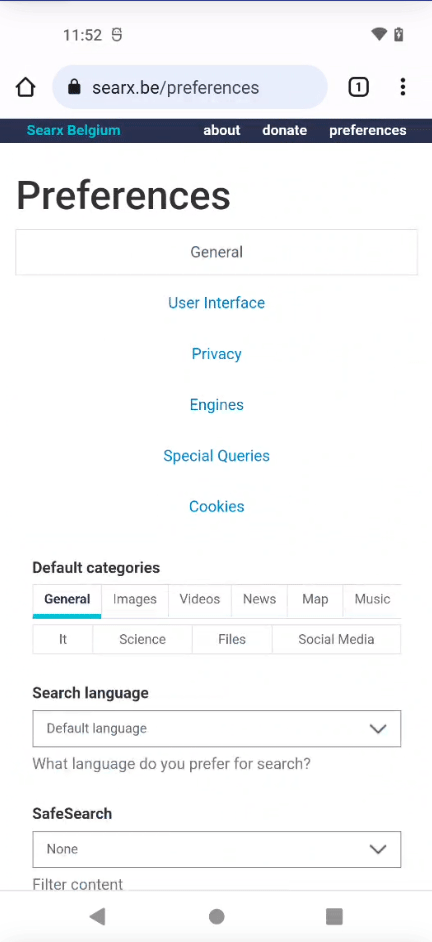Image resolution: width=432 pixels, height=942 pixels.
Task: Toggle the Images default category
Action: [x=135, y=600]
